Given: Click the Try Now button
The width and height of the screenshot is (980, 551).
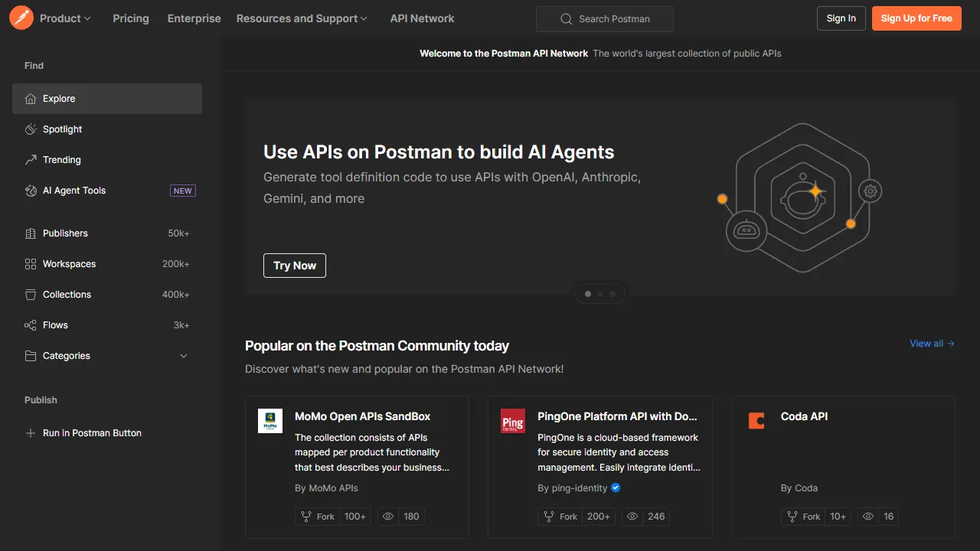Looking at the screenshot, I should [295, 266].
